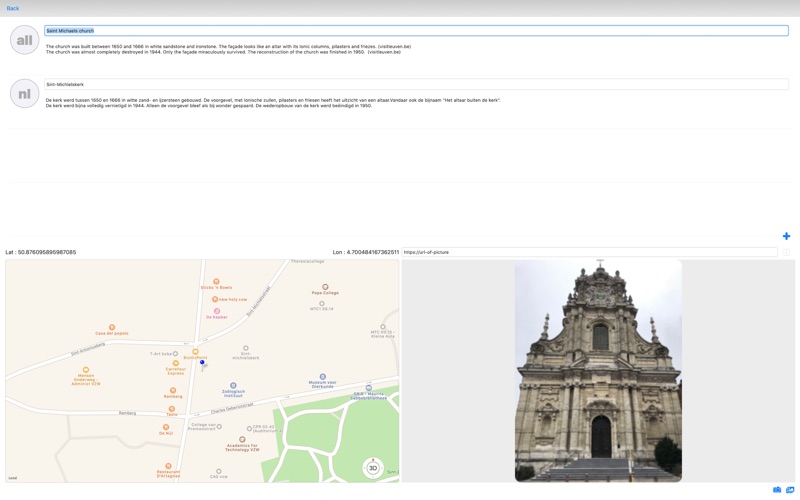Select the Zoölogisch Instituut marker

233,385
